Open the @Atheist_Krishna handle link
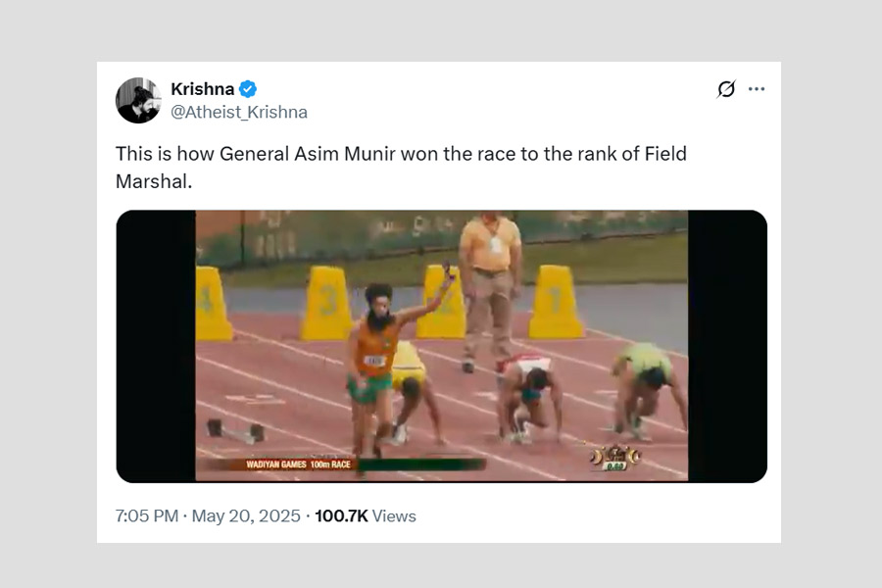Screen dimensions: 882x588 click(239, 112)
